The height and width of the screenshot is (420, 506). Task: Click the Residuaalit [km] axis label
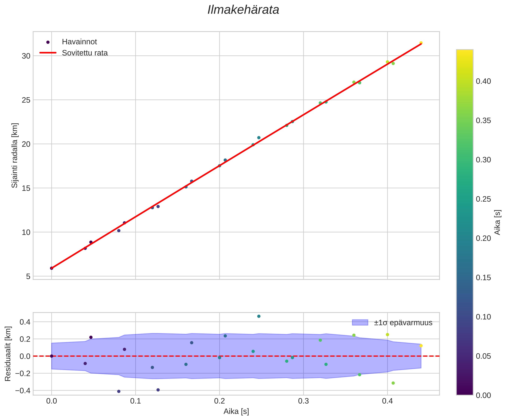click(8, 354)
